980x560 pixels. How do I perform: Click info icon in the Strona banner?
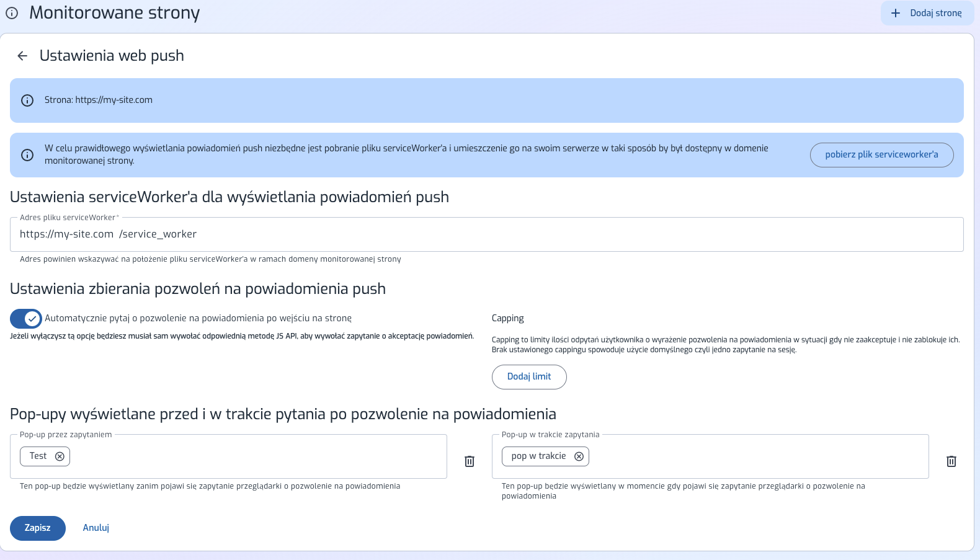pos(27,100)
